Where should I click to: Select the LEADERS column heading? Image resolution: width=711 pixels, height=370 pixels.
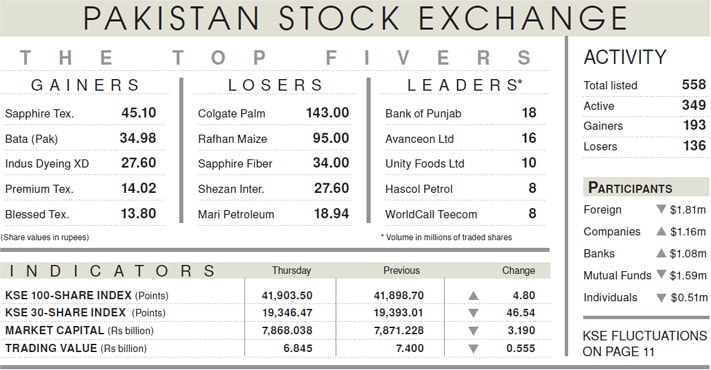[464, 85]
